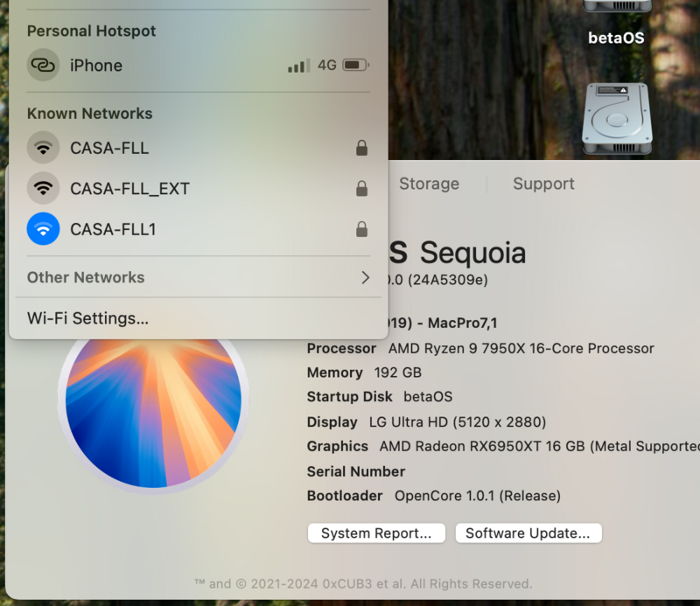Click the 192 GB memory value

click(x=397, y=373)
